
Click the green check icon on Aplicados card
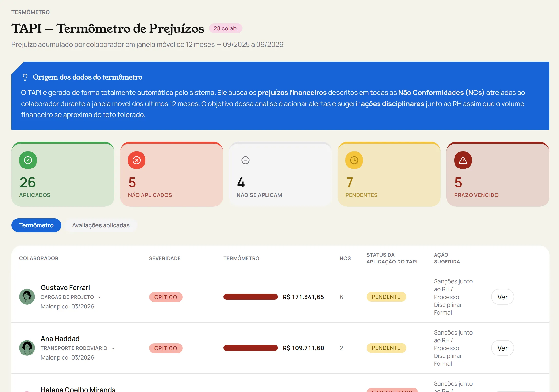(28, 160)
